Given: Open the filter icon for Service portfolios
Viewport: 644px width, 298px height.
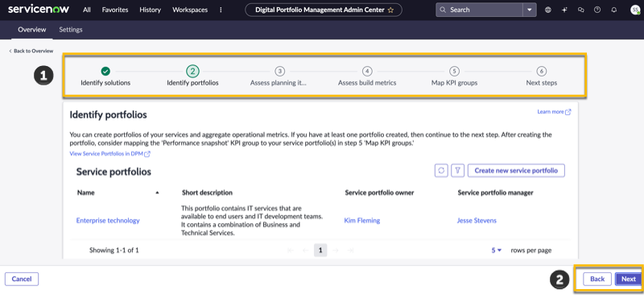Looking at the screenshot, I should click(x=457, y=170).
